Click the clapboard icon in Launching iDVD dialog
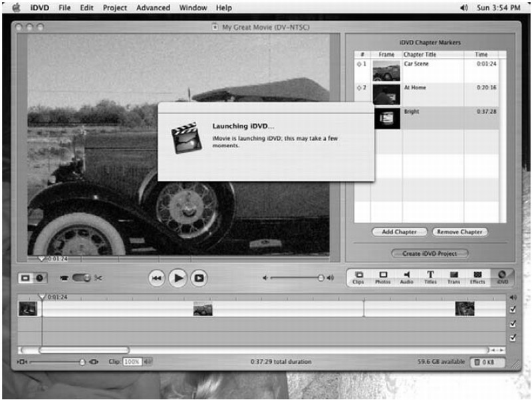The image size is (532, 400). click(x=187, y=138)
